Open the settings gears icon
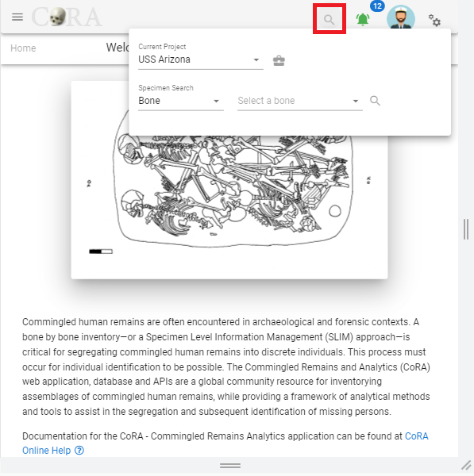The image size is (474, 476). tap(434, 21)
